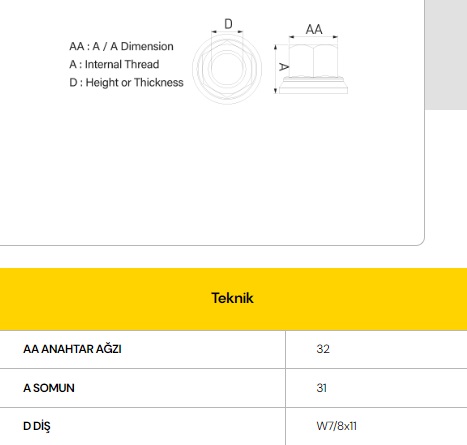Click the vertical A dimension label
The width and height of the screenshot is (467, 445).
coord(283,67)
